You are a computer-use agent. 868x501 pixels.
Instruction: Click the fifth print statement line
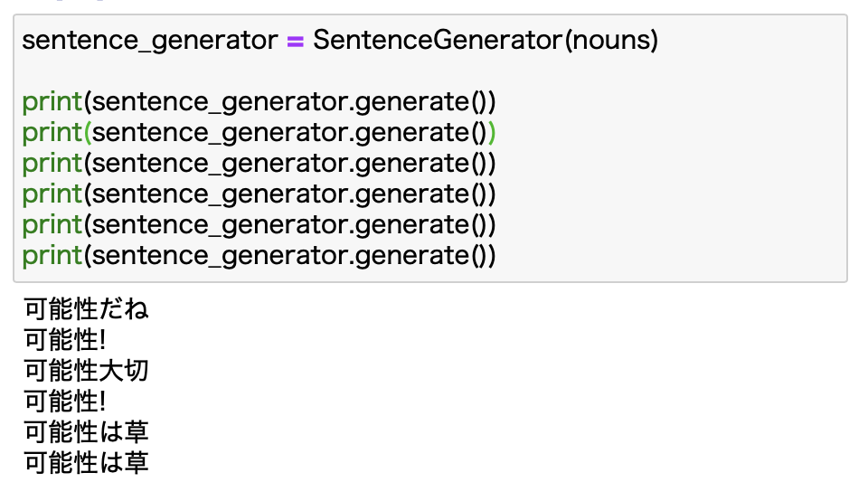[x=259, y=225]
